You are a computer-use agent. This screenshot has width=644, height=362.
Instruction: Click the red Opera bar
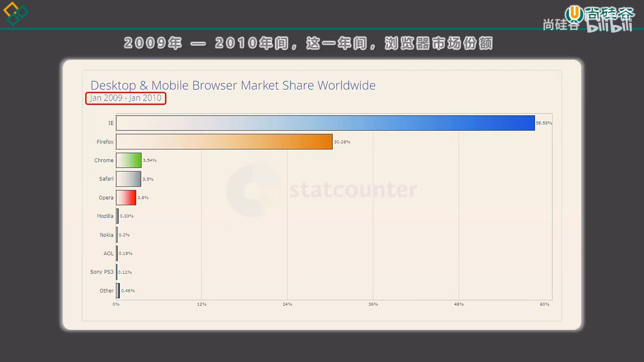(126, 198)
